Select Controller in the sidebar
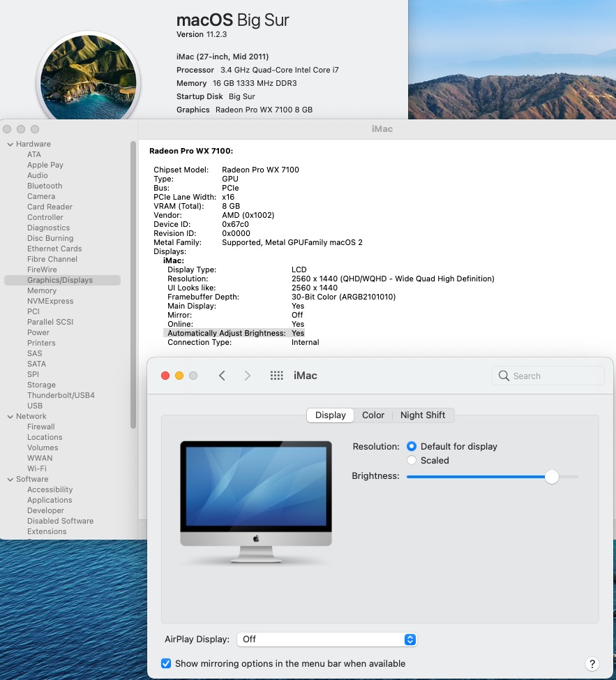The height and width of the screenshot is (680, 616). click(x=45, y=217)
